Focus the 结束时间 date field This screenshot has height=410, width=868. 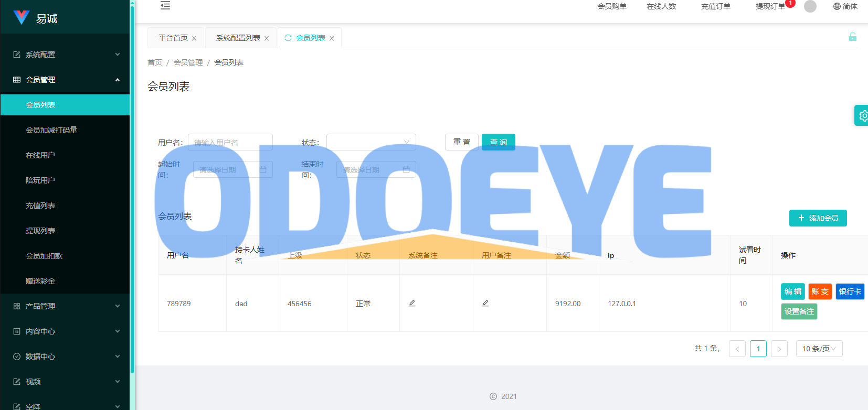[376, 169]
